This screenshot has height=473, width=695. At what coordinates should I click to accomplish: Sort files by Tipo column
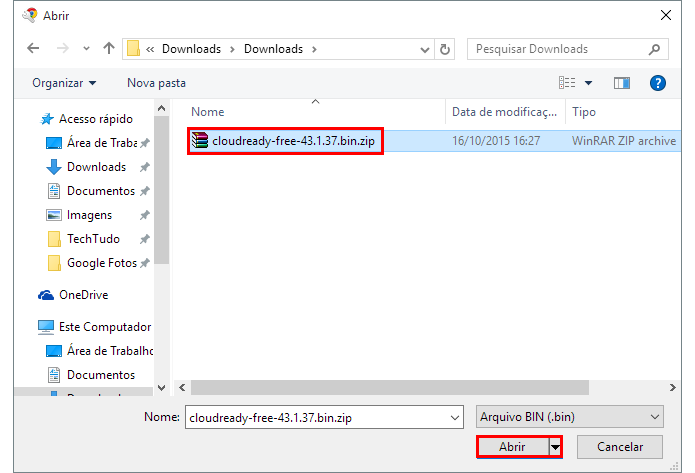click(584, 112)
